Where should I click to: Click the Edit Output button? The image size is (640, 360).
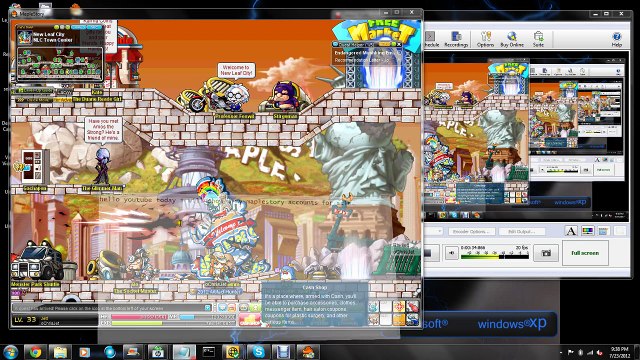(x=521, y=231)
